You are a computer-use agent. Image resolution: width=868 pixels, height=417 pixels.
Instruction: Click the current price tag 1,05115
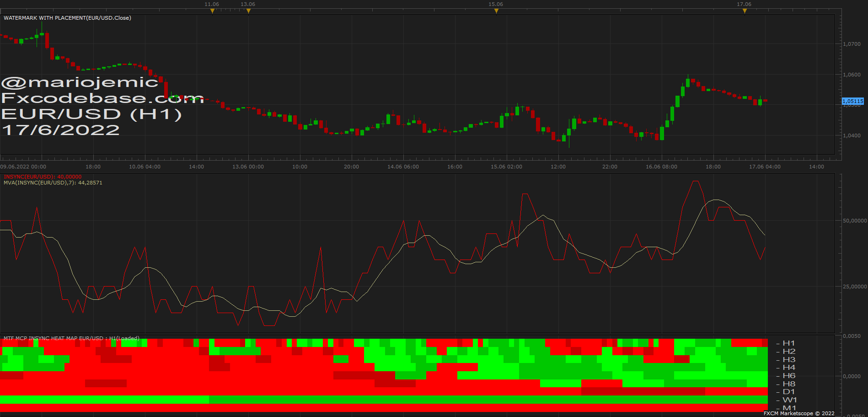coord(853,101)
